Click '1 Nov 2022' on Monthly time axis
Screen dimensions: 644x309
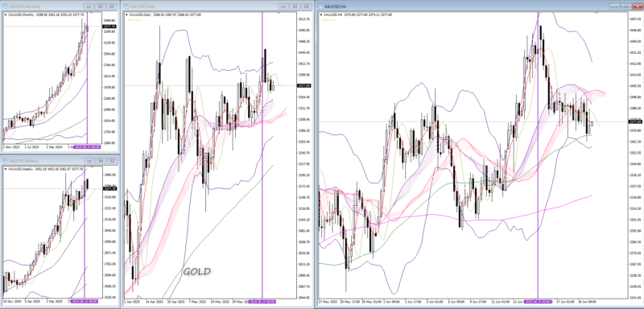(11, 146)
